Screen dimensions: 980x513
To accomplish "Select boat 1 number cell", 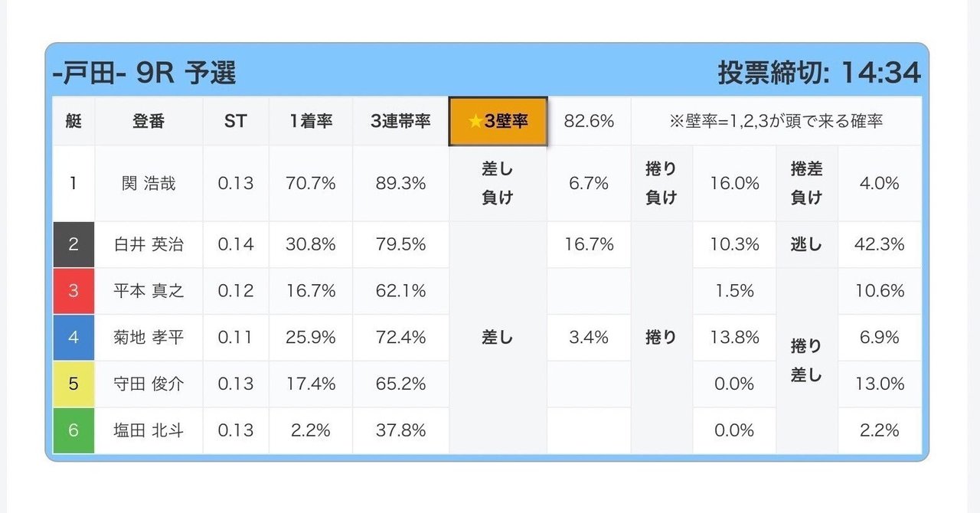I will 73,184.
